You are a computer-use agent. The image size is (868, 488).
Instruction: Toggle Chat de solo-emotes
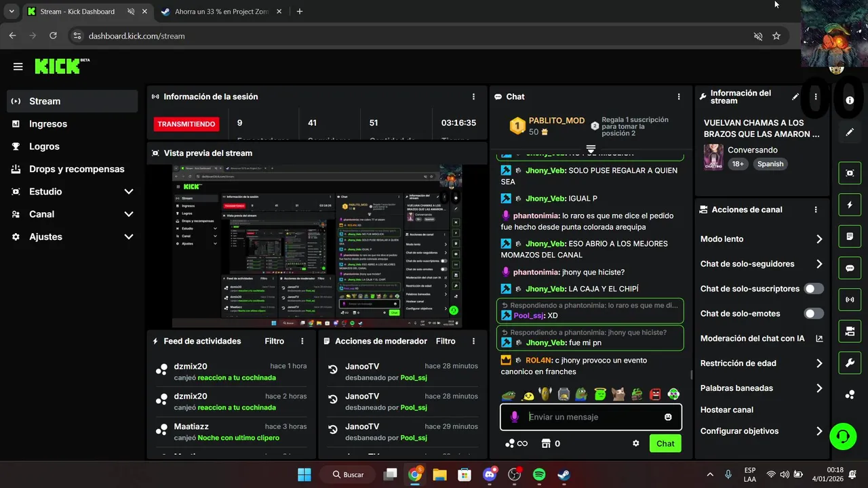[814, 314]
